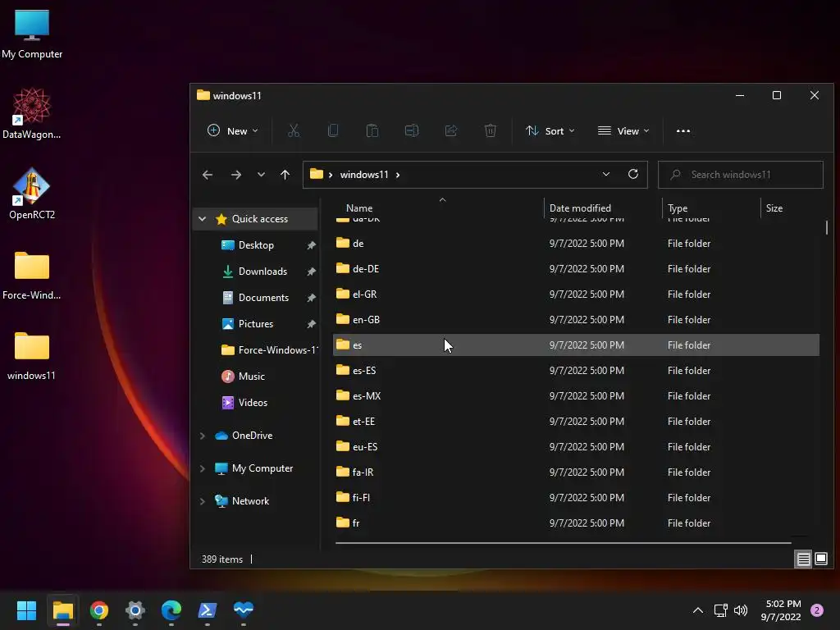
Task: Open the recent locations dropdown arrow
Action: (261, 175)
